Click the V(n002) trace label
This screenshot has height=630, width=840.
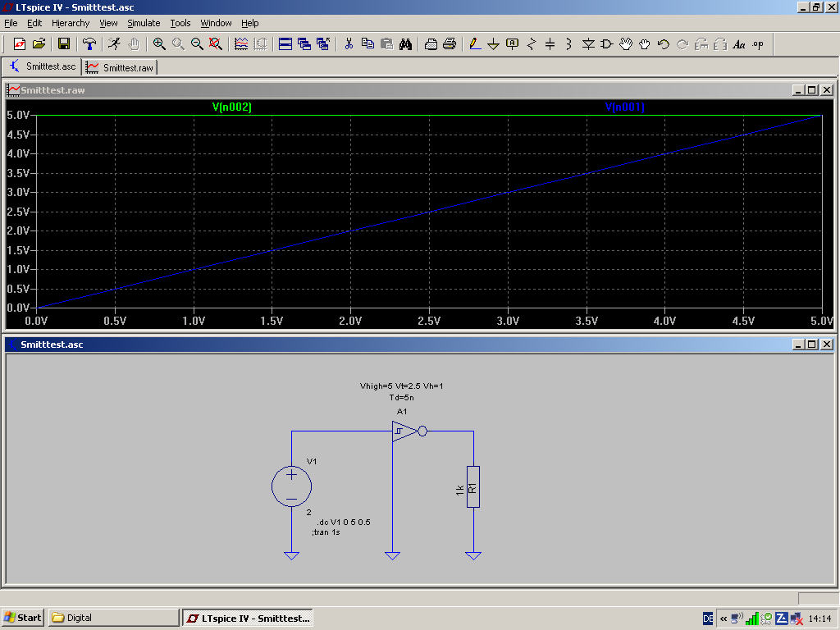coord(232,107)
